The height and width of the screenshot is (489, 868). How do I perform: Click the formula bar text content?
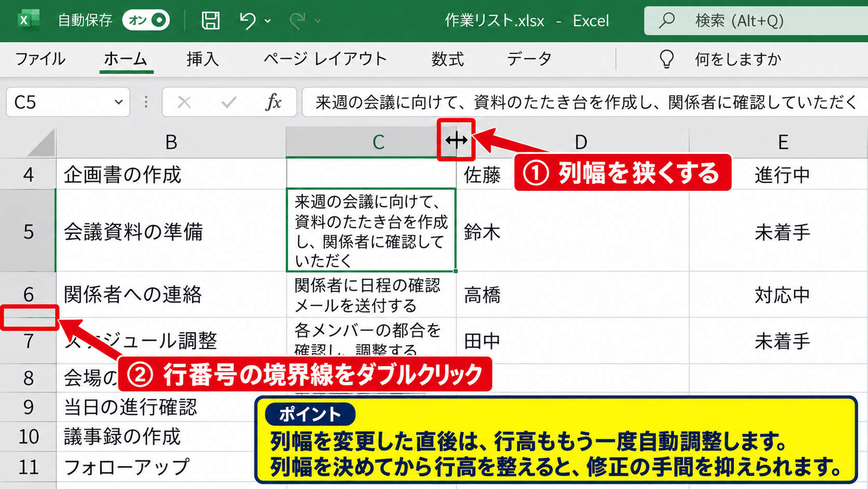coord(586,102)
